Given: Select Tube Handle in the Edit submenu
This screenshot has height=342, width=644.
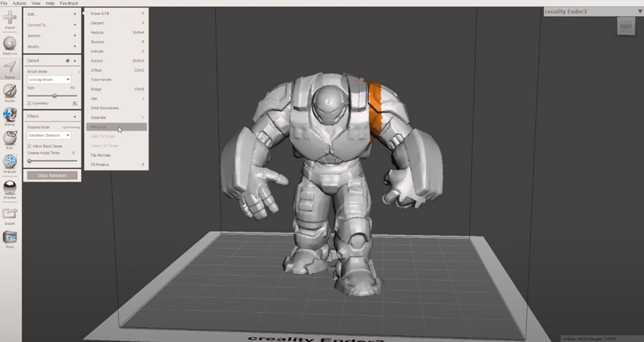Looking at the screenshot, I should coord(116,80).
